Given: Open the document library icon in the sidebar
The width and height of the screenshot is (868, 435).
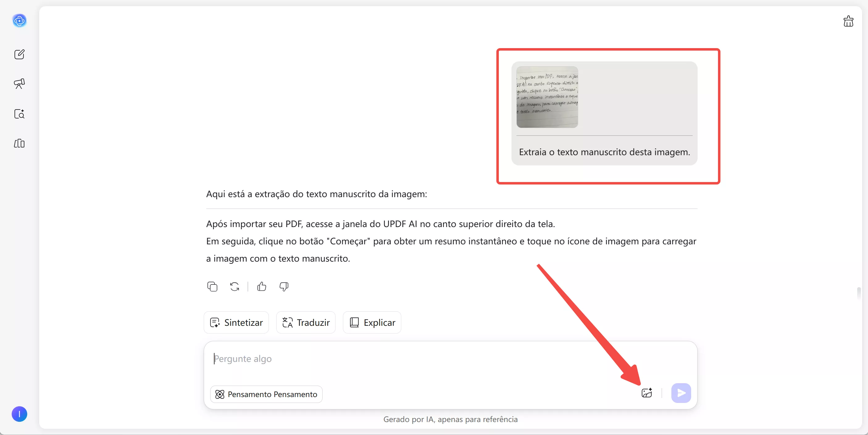Looking at the screenshot, I should pyautogui.click(x=19, y=144).
